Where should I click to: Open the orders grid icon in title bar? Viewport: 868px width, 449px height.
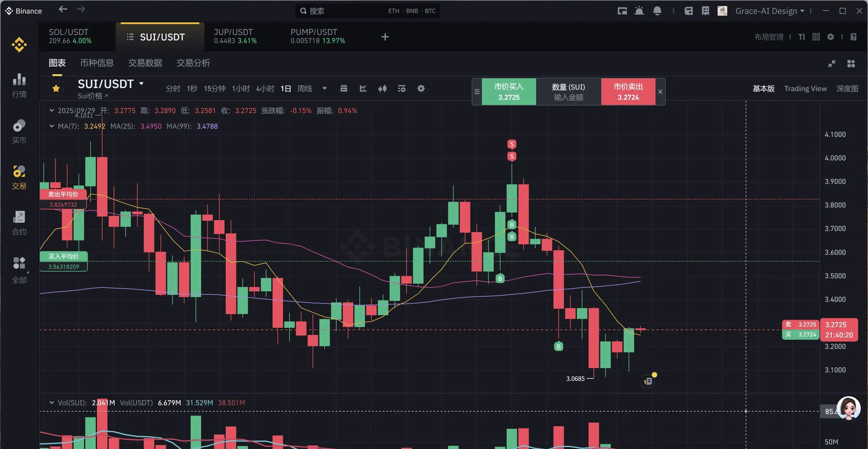(705, 11)
